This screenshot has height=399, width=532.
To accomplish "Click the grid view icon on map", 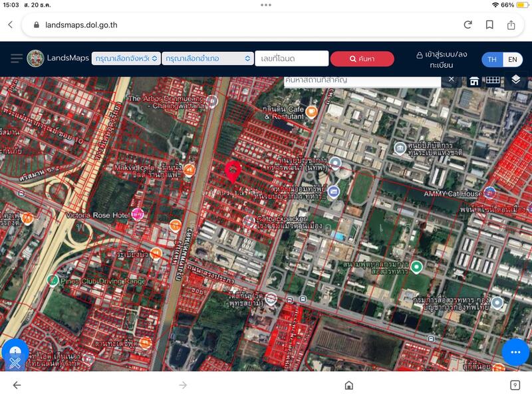I will pyautogui.click(x=493, y=80).
